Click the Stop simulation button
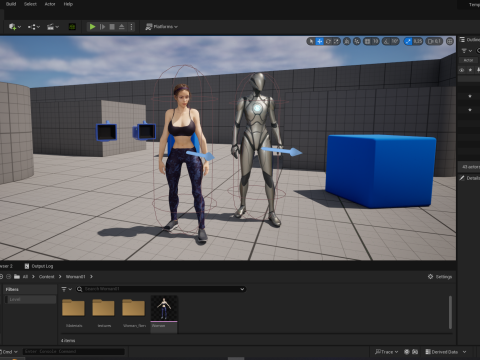The image size is (480, 360). coord(112,27)
